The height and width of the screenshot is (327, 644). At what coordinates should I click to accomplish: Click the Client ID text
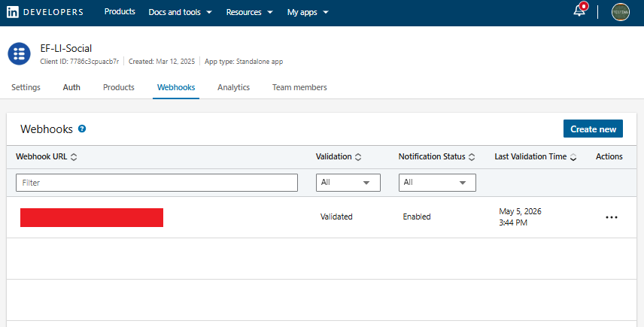79,62
